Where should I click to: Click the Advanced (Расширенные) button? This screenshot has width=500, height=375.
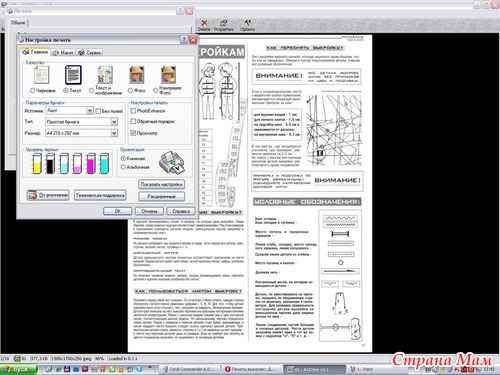click(x=162, y=196)
